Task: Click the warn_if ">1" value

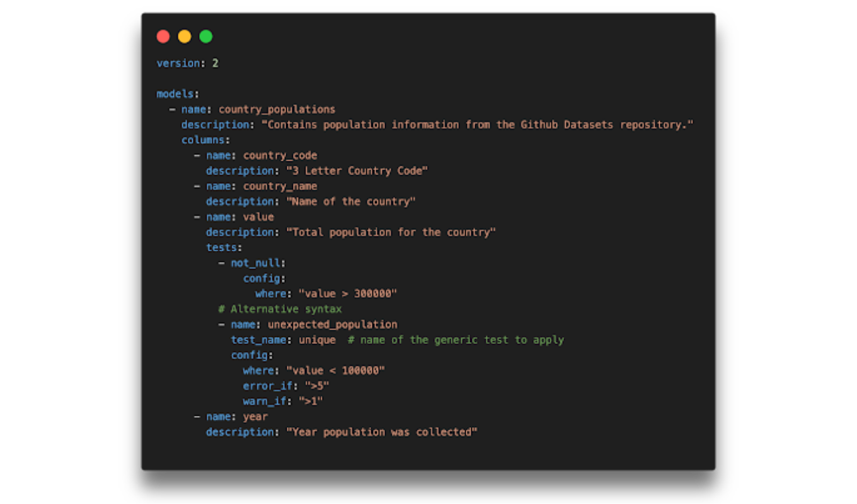Action: coord(311,401)
